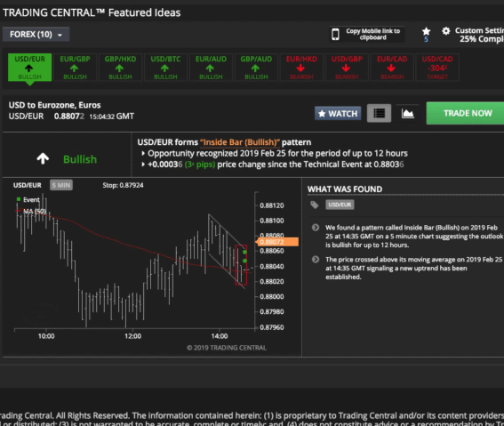
Task: Click the white Bullish up arrow icon
Action: [43, 158]
